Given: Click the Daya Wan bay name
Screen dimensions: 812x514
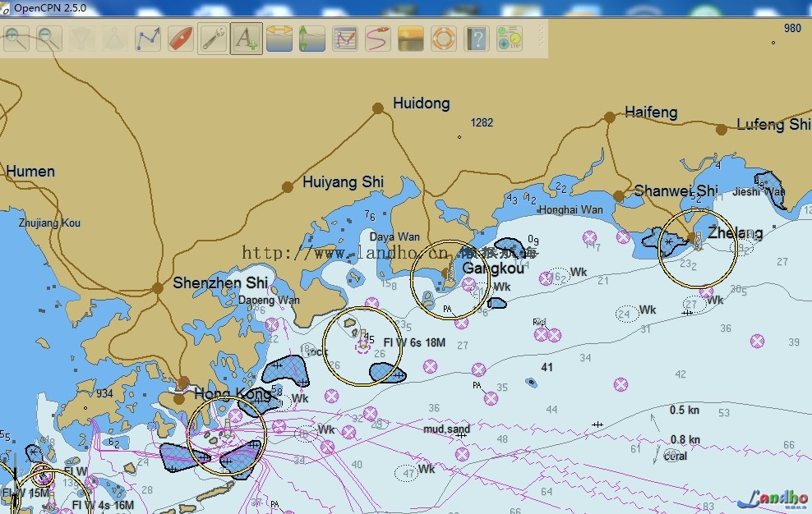Looking at the screenshot, I should (394, 236).
